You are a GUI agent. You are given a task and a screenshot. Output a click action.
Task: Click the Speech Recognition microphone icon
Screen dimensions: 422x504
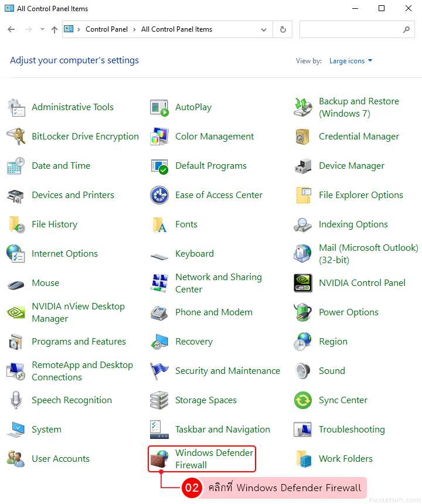point(16,400)
